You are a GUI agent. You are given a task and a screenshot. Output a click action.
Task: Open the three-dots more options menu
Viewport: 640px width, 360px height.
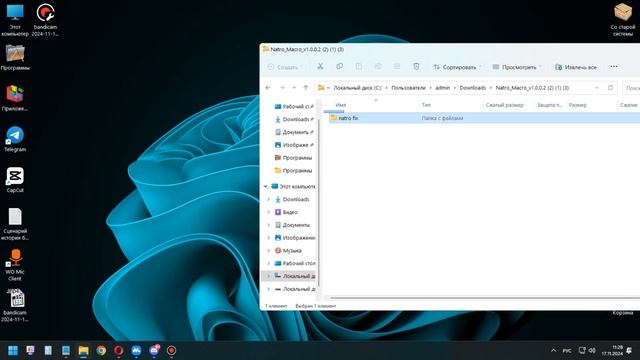[614, 67]
